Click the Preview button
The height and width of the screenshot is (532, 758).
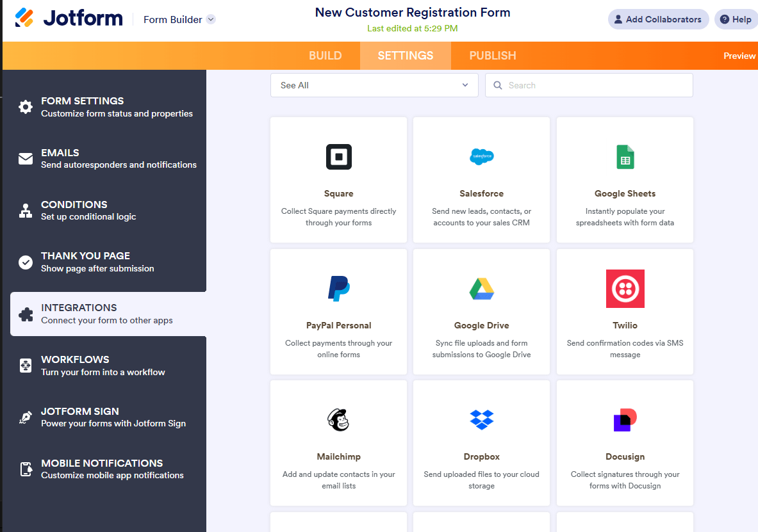click(x=739, y=56)
